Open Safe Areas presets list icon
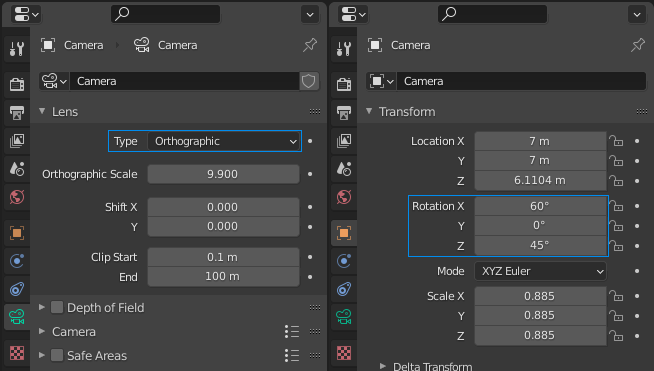The height and width of the screenshot is (371, 654). (292, 356)
